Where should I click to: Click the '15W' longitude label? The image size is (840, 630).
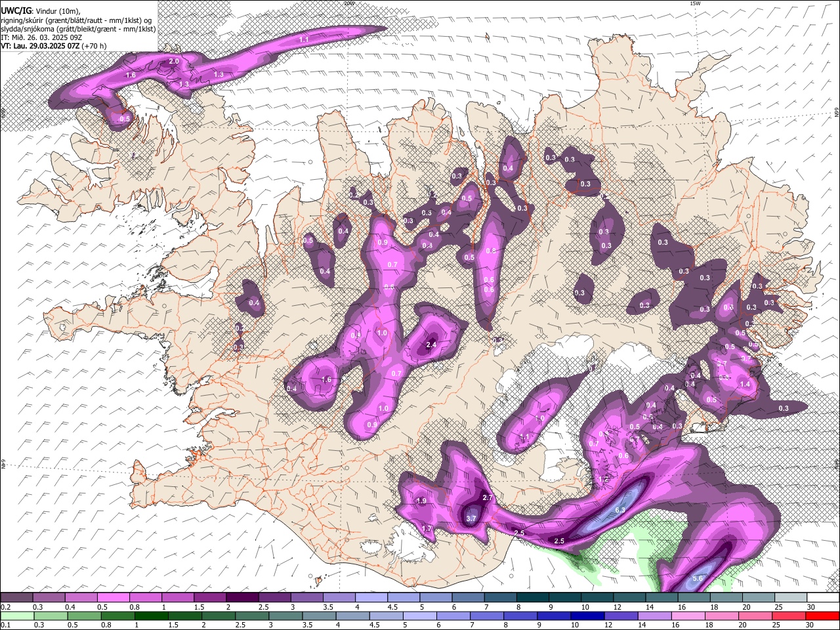point(696,3)
